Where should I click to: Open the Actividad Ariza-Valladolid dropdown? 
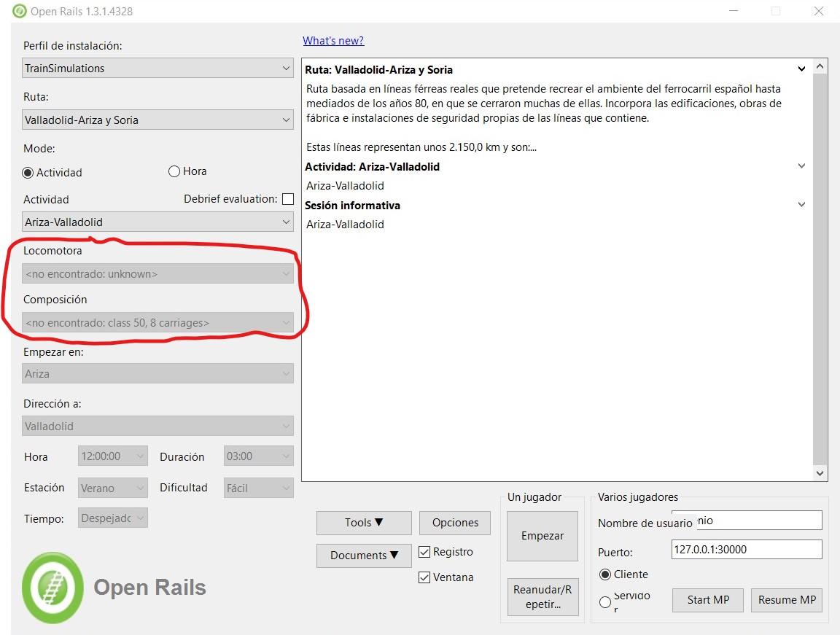[x=157, y=222]
